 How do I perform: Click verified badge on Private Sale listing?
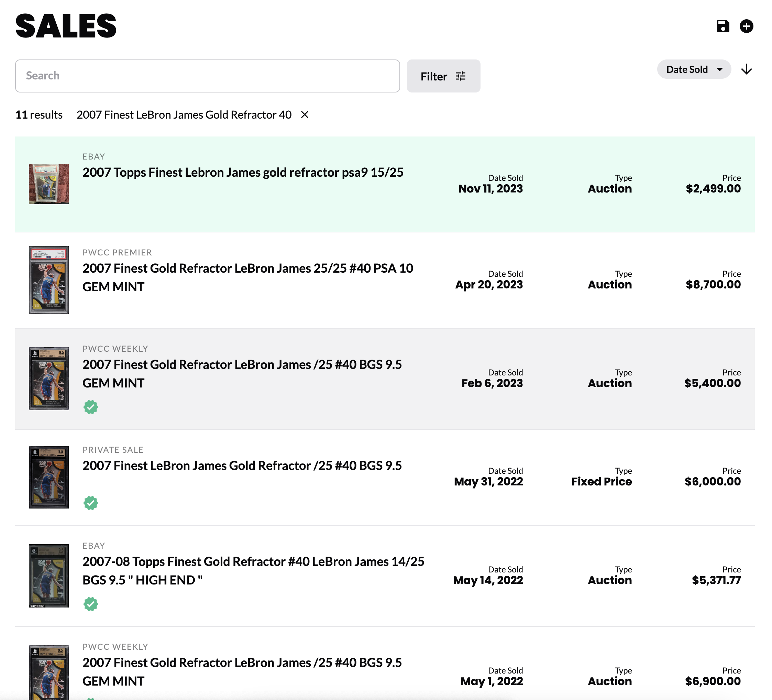[x=91, y=503]
